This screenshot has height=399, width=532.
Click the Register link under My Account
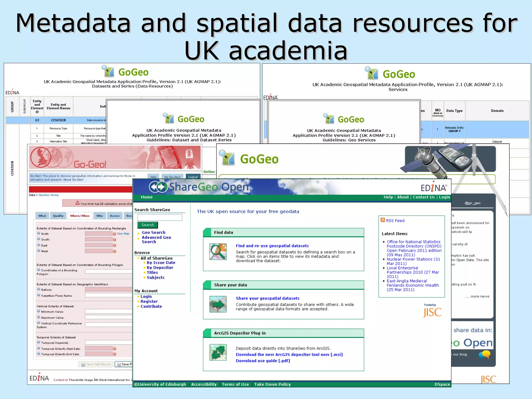click(149, 301)
